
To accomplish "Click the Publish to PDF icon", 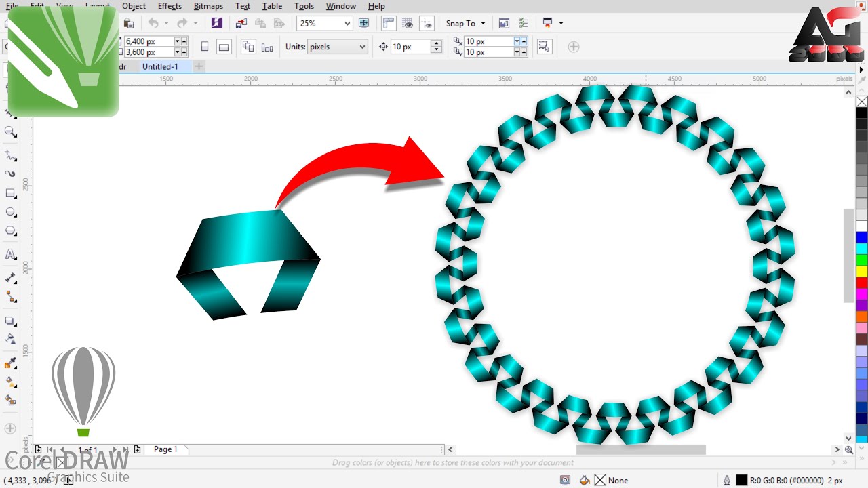I will coord(279,23).
